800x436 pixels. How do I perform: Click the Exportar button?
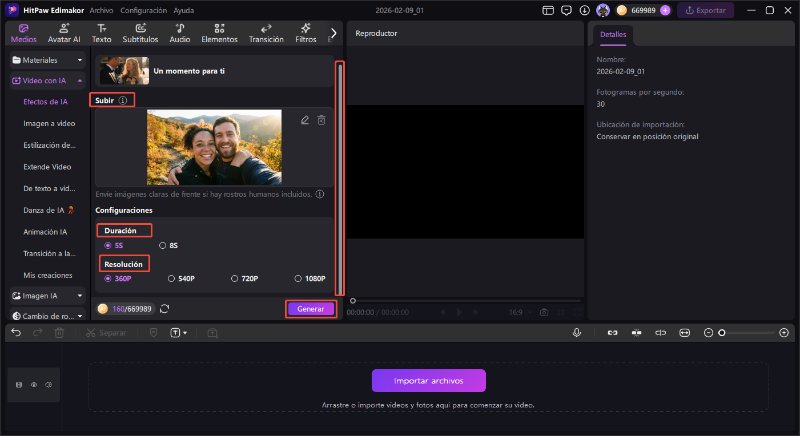(706, 10)
